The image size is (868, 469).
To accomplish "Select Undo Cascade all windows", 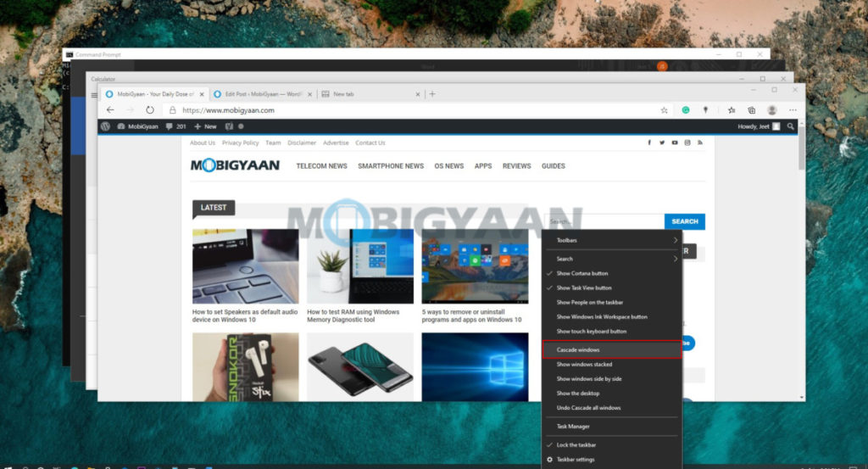I will coord(612,408).
